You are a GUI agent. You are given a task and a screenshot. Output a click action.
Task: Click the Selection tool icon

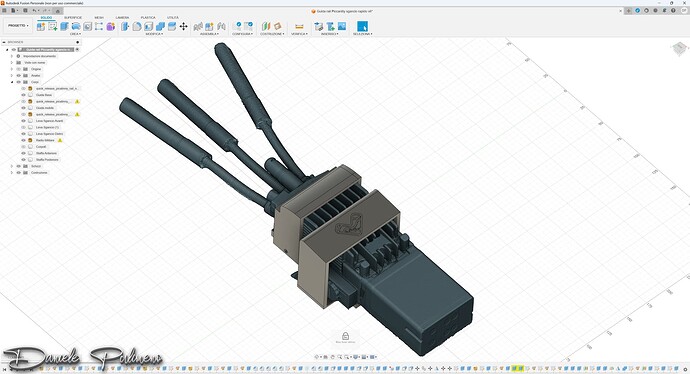pos(362,26)
